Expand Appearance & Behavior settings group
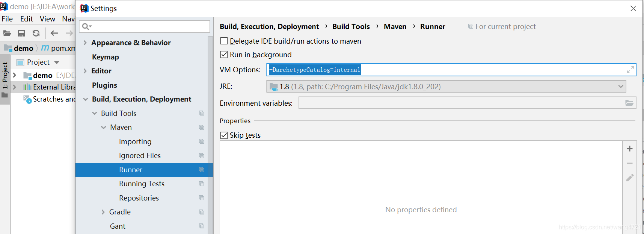This screenshot has height=234, width=644. (x=85, y=43)
